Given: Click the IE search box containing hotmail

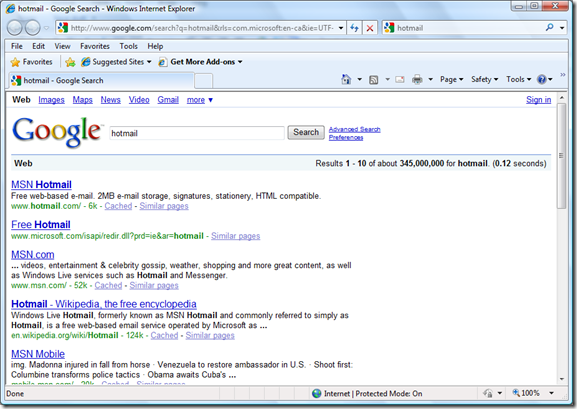Looking at the screenshot, I should [x=469, y=28].
